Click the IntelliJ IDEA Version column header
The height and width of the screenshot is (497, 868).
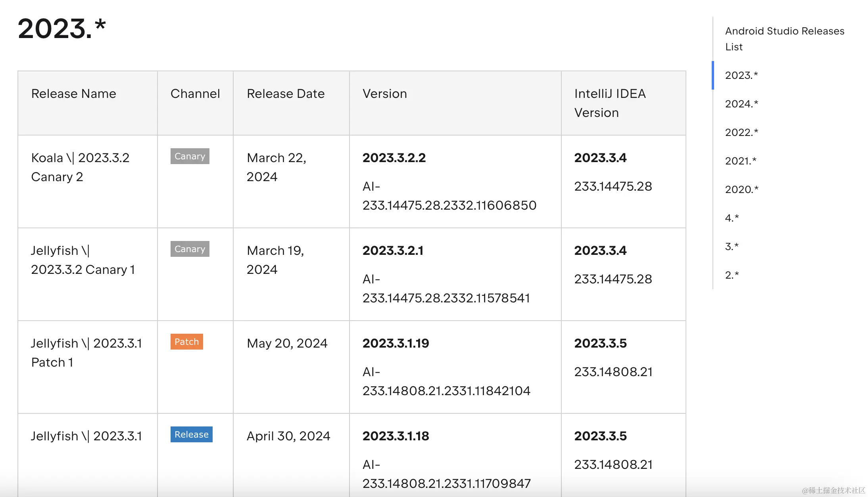610,103
